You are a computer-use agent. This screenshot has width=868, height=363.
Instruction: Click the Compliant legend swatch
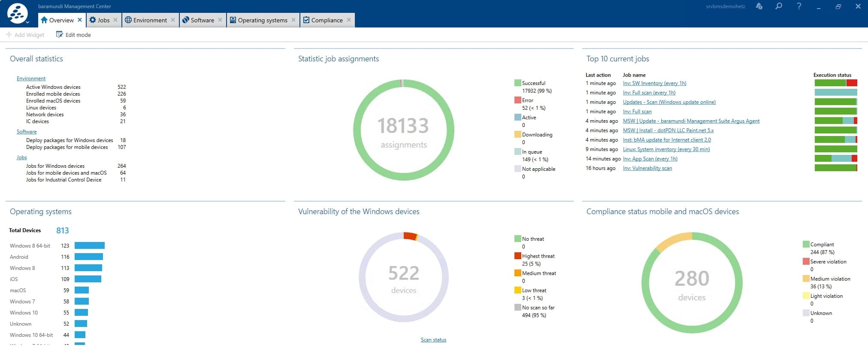point(806,244)
